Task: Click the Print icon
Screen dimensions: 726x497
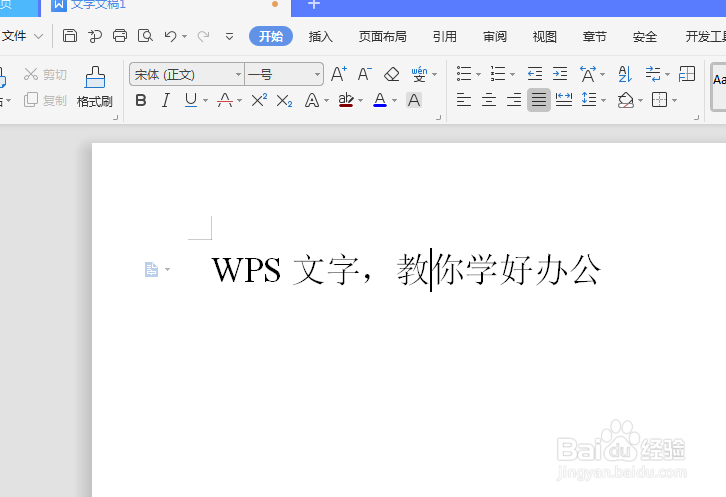Action: [x=120, y=36]
